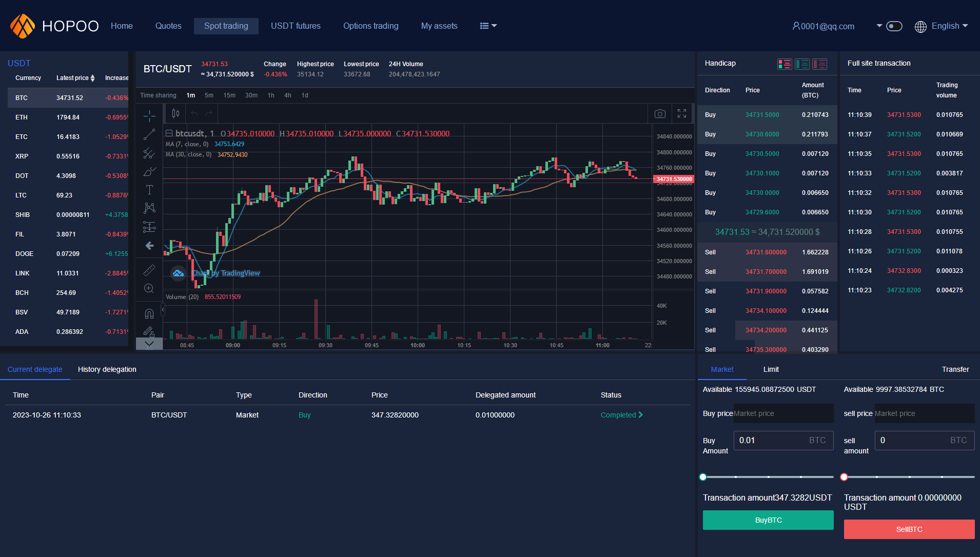The height and width of the screenshot is (557, 980).
Task: Show buy-only order book view
Action: tap(802, 64)
